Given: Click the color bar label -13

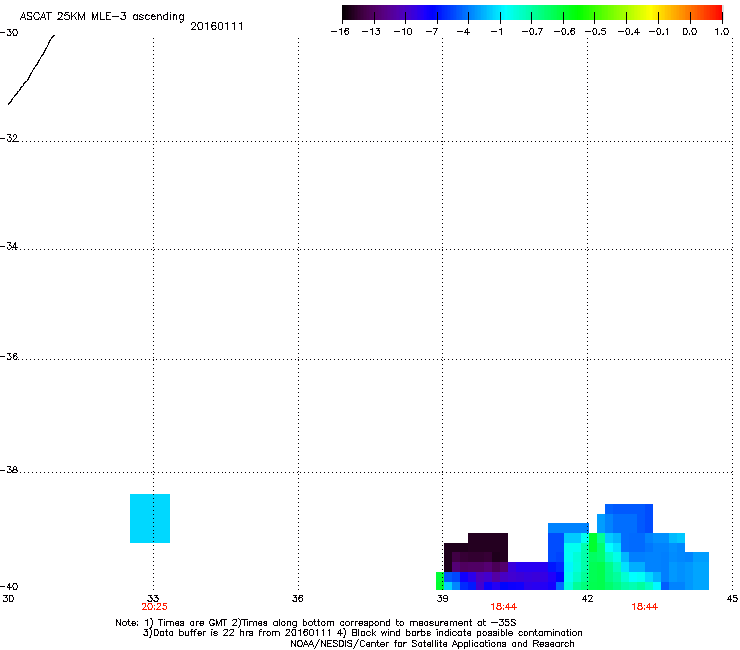Looking at the screenshot, I should coord(371,32).
